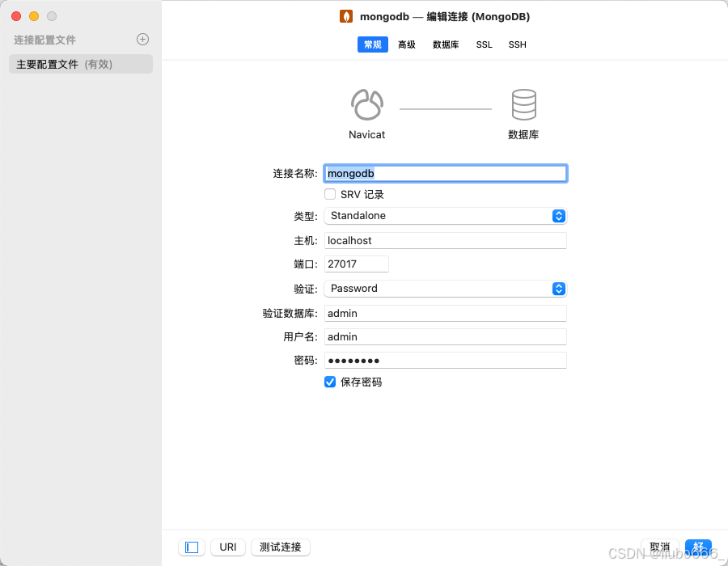This screenshot has width=728, height=566.
Task: Toggle the sidebar panel button
Action: pyautogui.click(x=192, y=547)
